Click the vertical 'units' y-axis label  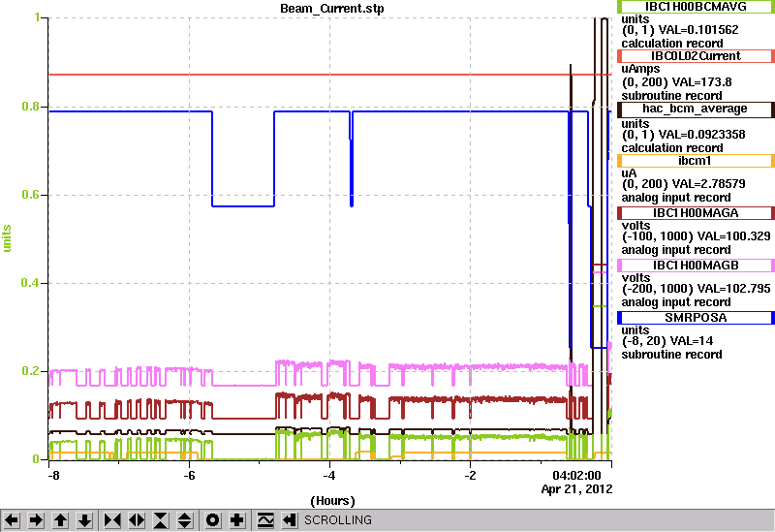(x=7, y=238)
